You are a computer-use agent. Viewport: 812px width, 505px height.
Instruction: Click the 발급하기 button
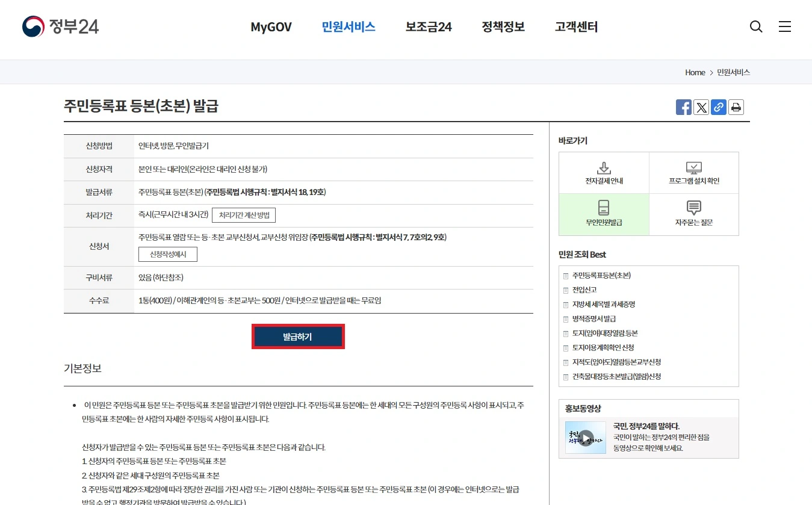tap(298, 337)
